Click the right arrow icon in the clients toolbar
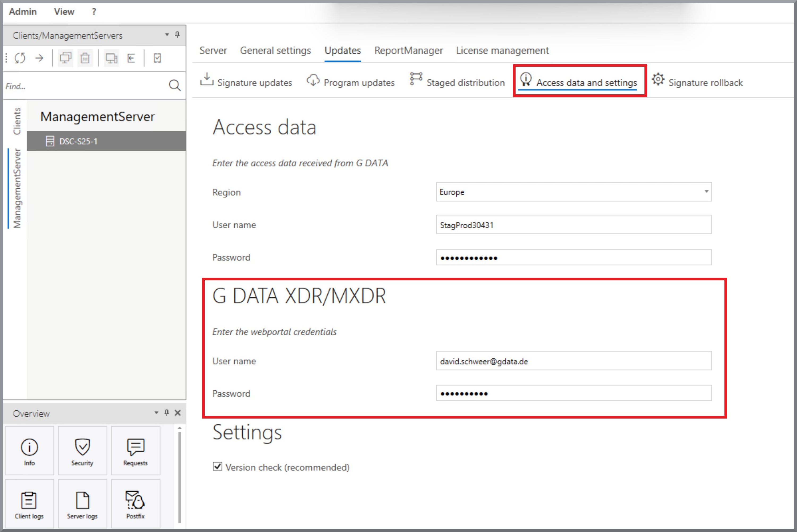This screenshot has height=532, width=797. [39, 58]
